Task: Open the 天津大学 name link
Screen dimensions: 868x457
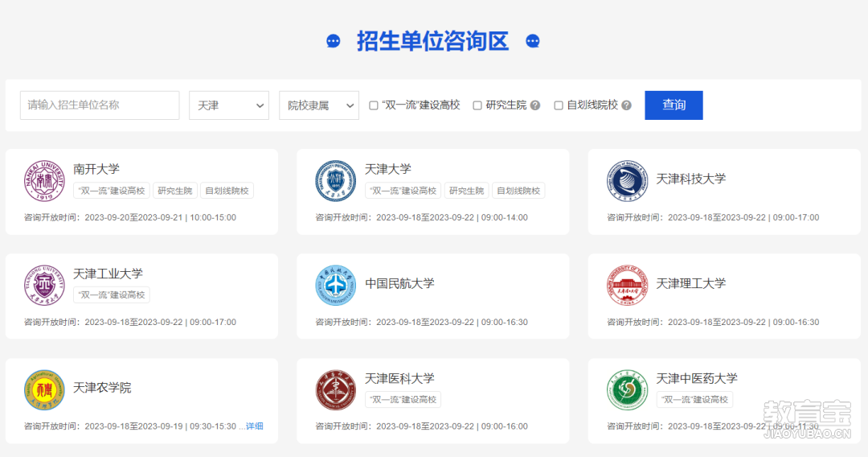Action: tap(388, 169)
